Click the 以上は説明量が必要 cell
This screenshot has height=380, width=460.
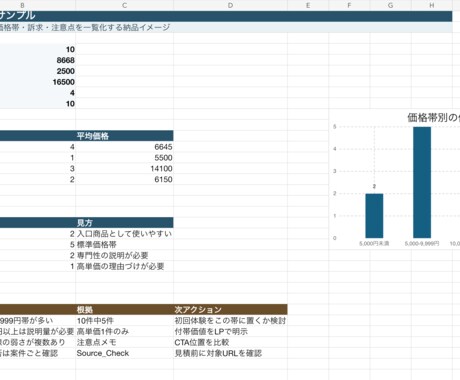[x=38, y=331]
